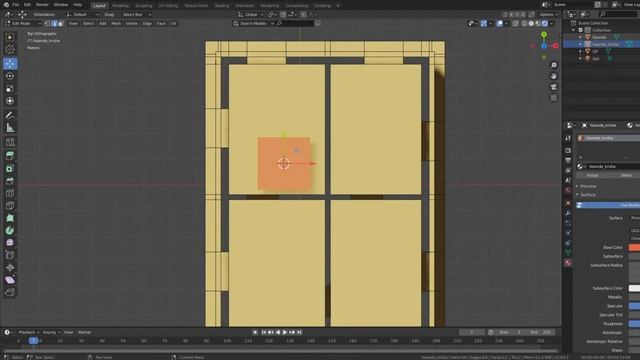Select the Loop Cut tool

click(x=10, y=193)
